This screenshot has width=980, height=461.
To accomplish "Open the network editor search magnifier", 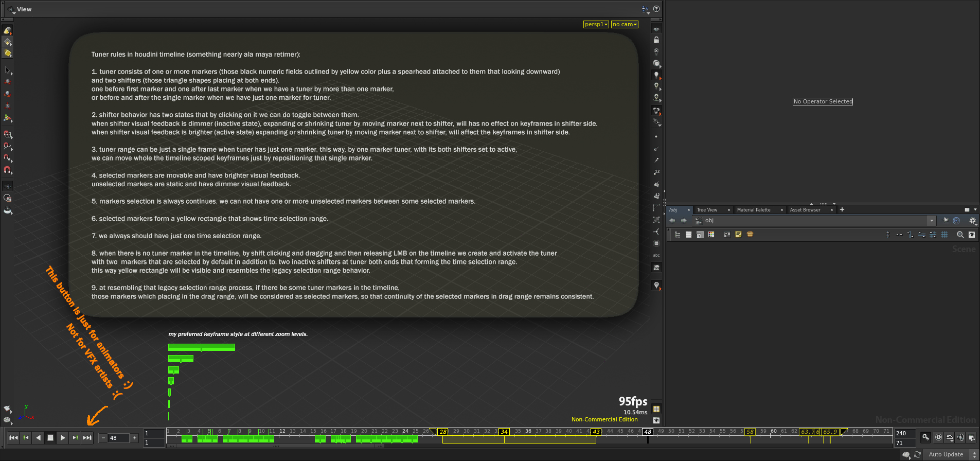I will pyautogui.click(x=960, y=235).
